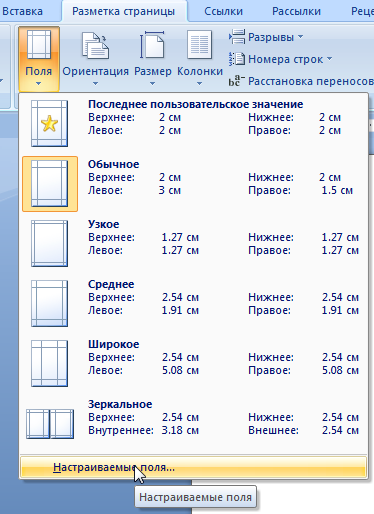
Task: Choose the Узкое margin preset
Action: (x=49, y=244)
